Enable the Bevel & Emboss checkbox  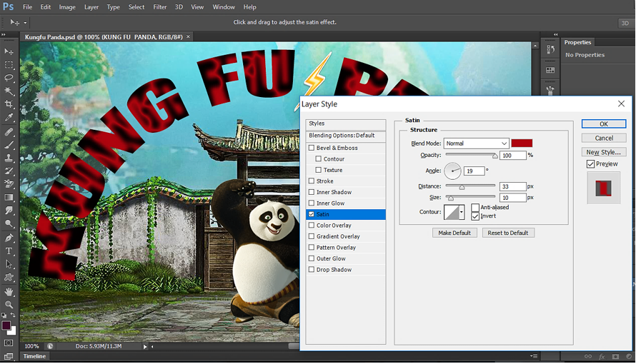tap(312, 148)
